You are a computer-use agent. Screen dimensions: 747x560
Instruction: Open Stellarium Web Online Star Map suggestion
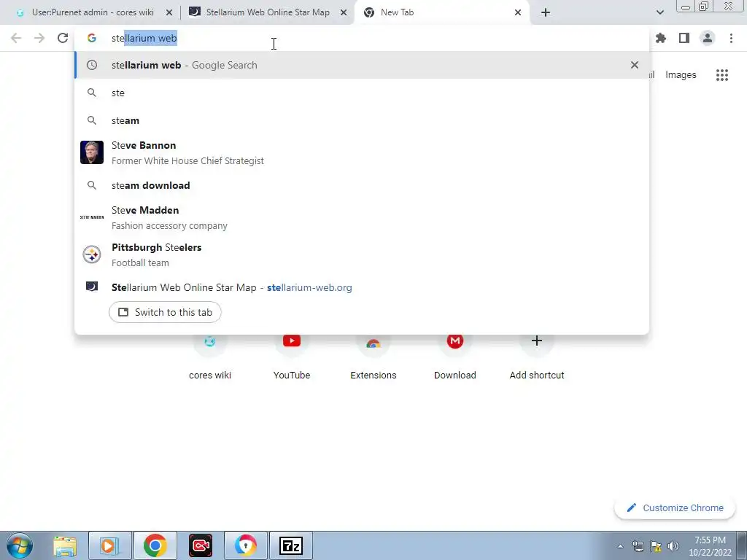point(362,287)
